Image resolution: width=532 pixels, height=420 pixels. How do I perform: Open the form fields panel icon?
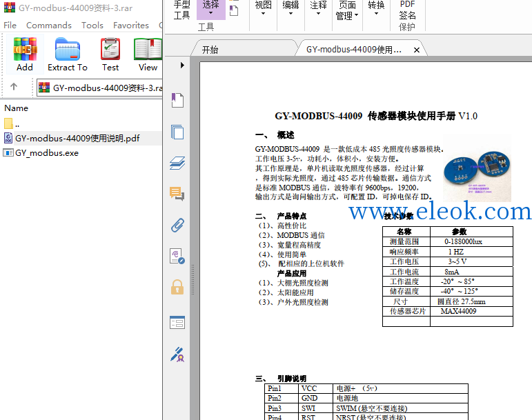click(x=177, y=322)
